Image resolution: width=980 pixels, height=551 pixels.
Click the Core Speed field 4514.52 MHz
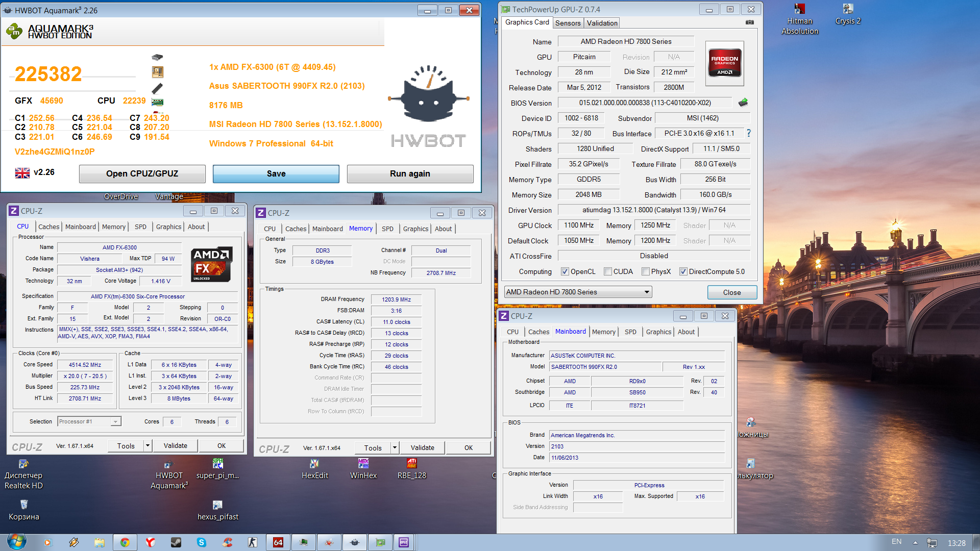[85, 365]
